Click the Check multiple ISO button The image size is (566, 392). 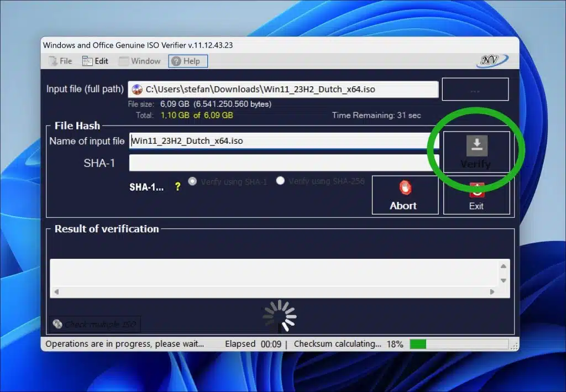pos(94,324)
